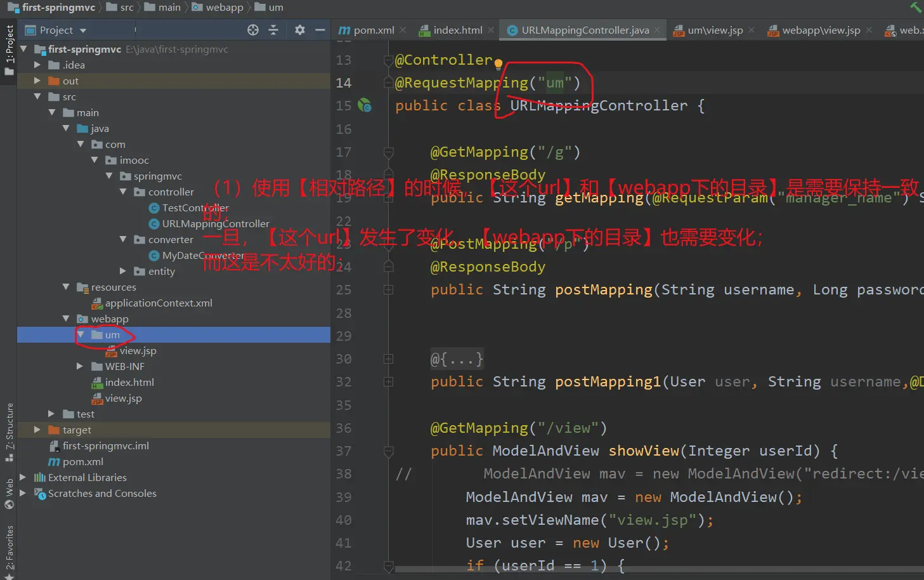924x580 pixels.
Task: Unfold the collapsed code block at line 30
Action: [x=388, y=359]
